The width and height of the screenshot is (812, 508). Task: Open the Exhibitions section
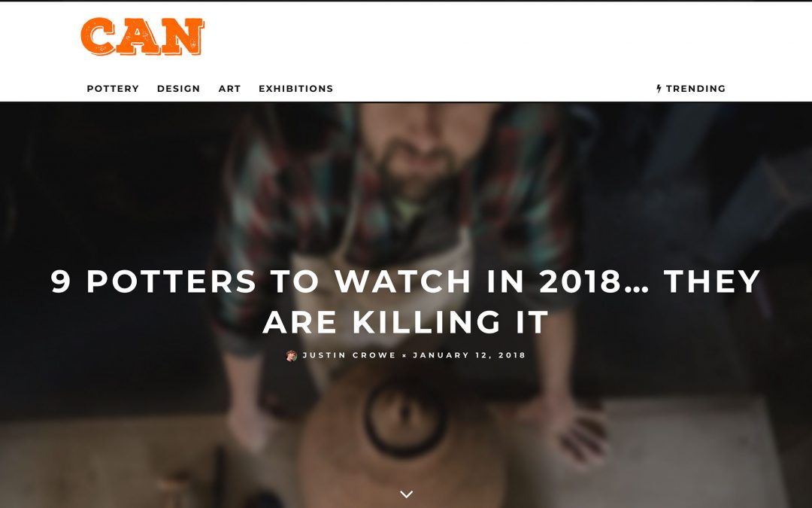(x=295, y=89)
